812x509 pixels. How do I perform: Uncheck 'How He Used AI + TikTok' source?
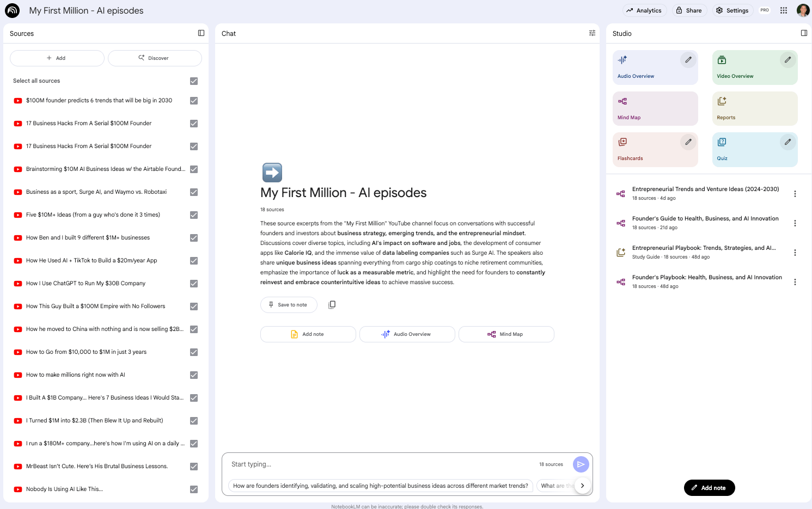point(194,261)
